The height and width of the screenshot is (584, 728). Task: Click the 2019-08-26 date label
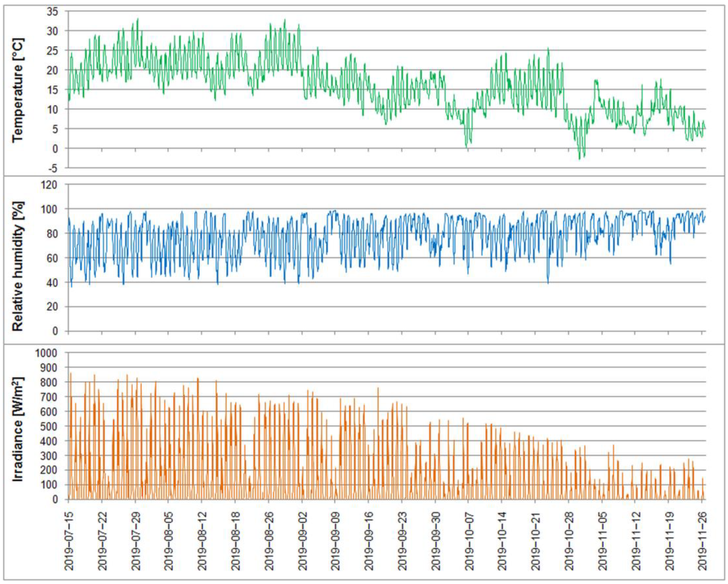(x=269, y=541)
